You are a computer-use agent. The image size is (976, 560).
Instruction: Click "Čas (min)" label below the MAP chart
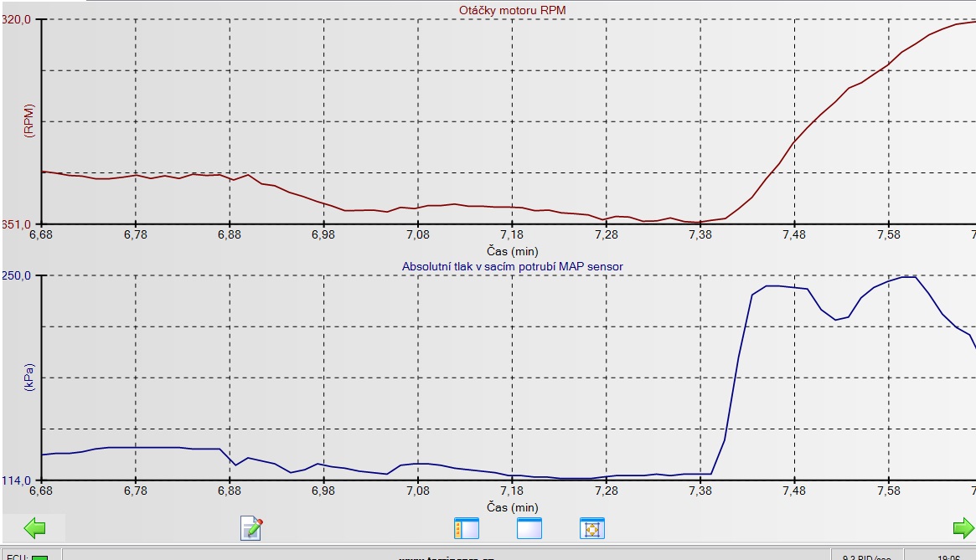(512, 507)
